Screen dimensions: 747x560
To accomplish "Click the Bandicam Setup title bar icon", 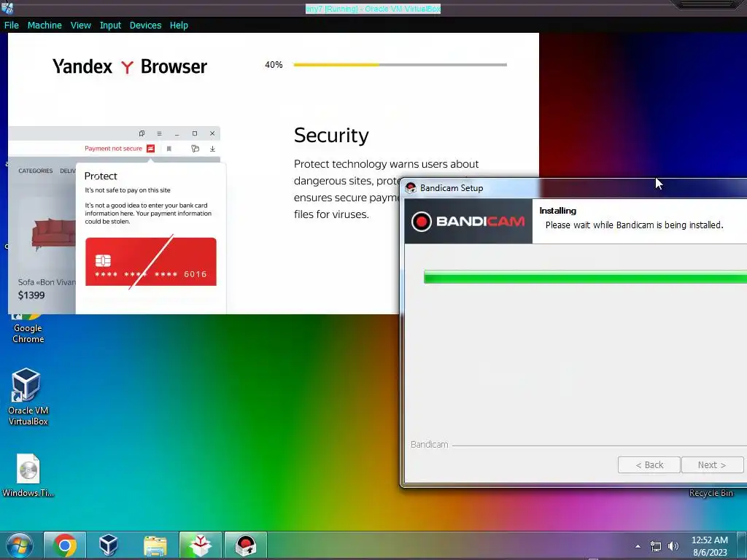I will pyautogui.click(x=411, y=188).
